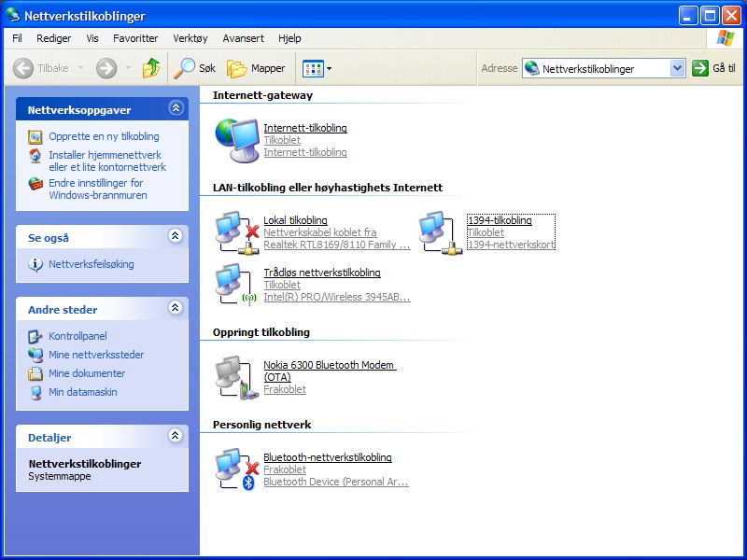This screenshot has height=560, width=747.
Task: Click the Installer hjemmenettverk wizard icon
Action: (35, 155)
